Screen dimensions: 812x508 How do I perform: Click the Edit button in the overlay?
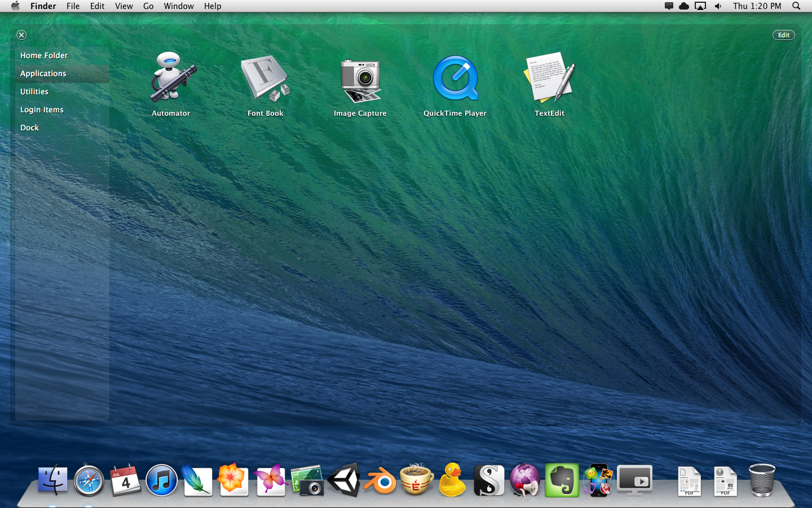pos(783,35)
